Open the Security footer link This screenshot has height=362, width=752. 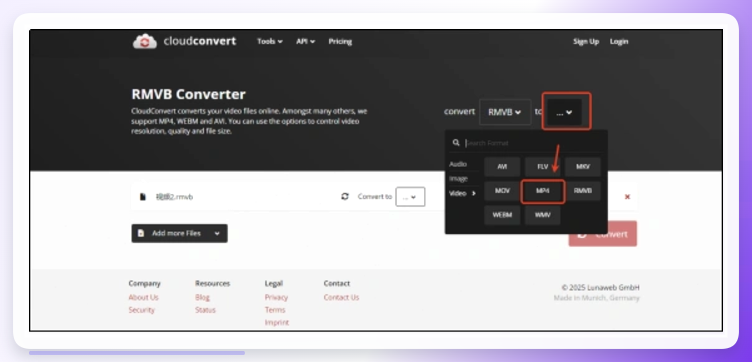click(141, 310)
